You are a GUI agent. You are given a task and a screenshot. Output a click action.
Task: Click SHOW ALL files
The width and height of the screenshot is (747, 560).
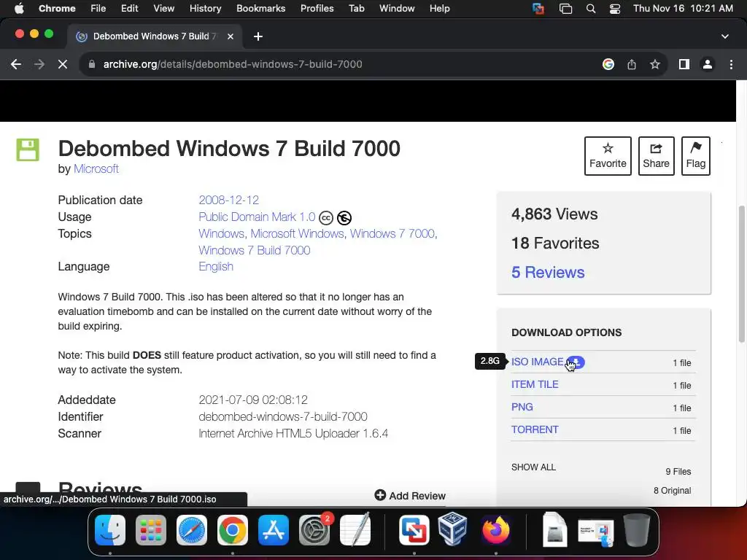tap(533, 467)
